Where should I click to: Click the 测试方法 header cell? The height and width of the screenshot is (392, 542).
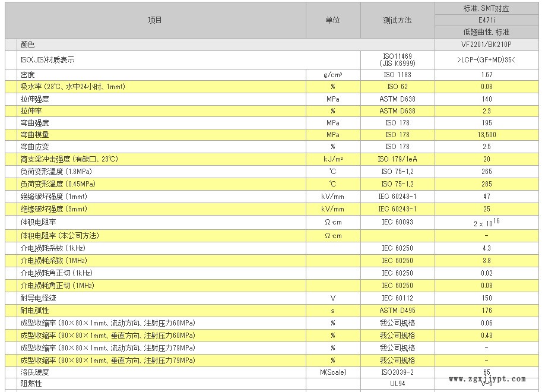click(x=398, y=20)
